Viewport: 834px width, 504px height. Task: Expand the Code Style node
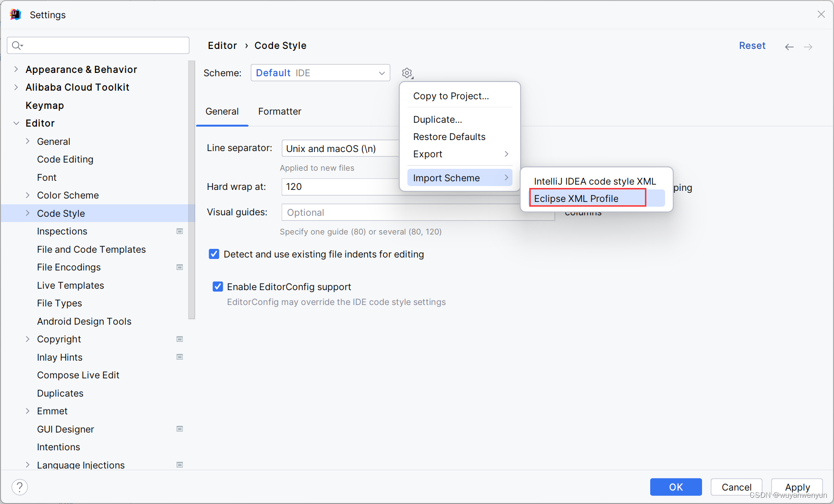pyautogui.click(x=27, y=213)
